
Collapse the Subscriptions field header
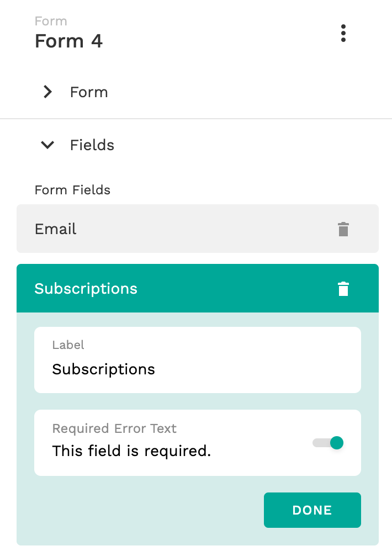click(x=198, y=288)
